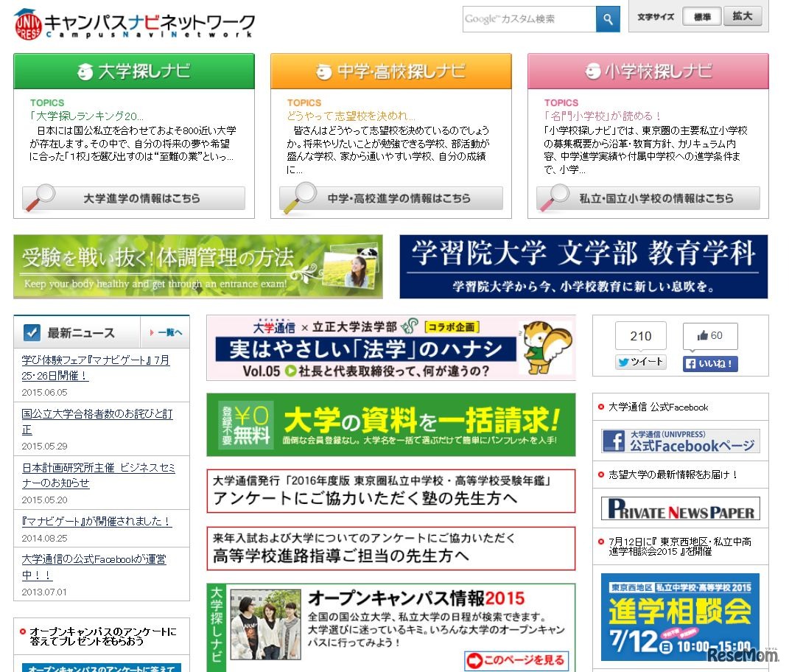The height and width of the screenshot is (672, 789).
Task: Select 標準 font size option
Action: point(701,16)
